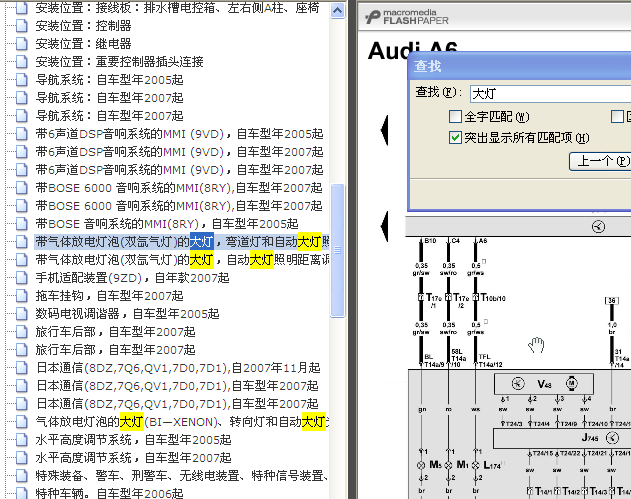The image size is (631, 499).
Task: Click lower black left-arrow in diagram page
Action: point(384,226)
